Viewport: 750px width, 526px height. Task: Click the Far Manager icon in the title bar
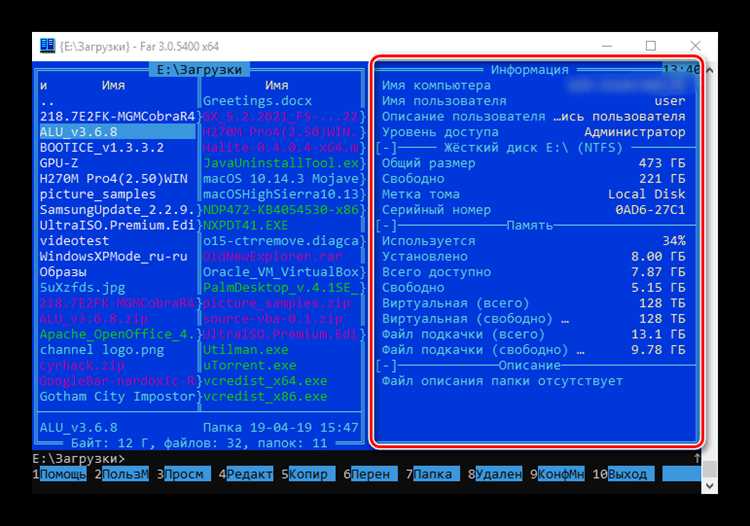click(x=48, y=46)
